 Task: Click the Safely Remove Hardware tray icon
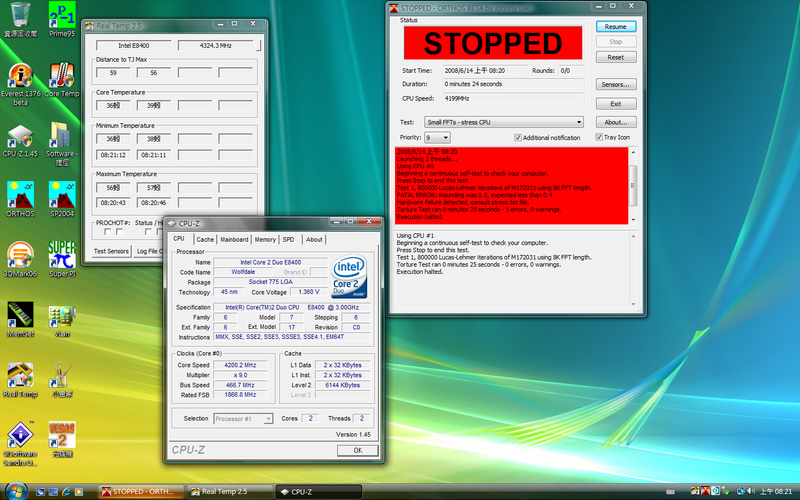click(726, 491)
